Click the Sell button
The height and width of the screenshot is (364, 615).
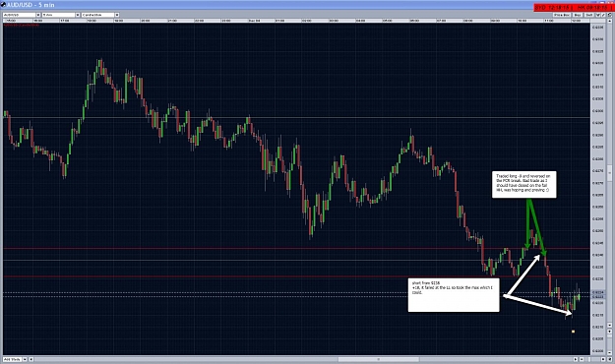point(589,15)
